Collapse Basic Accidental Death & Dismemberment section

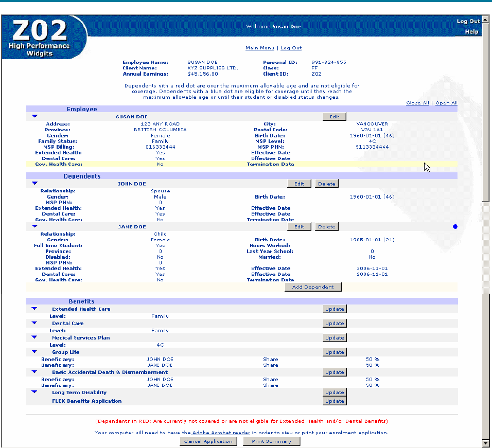(34, 372)
